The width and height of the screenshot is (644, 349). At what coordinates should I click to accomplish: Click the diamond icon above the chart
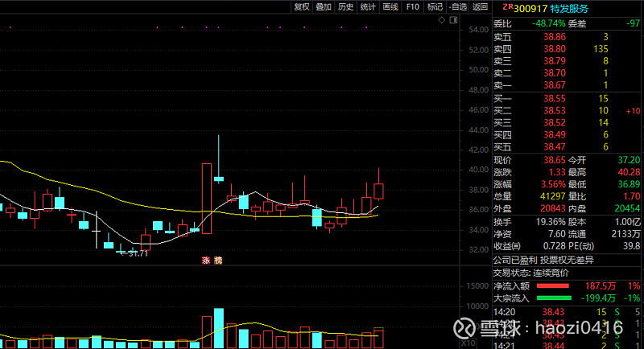point(442,19)
